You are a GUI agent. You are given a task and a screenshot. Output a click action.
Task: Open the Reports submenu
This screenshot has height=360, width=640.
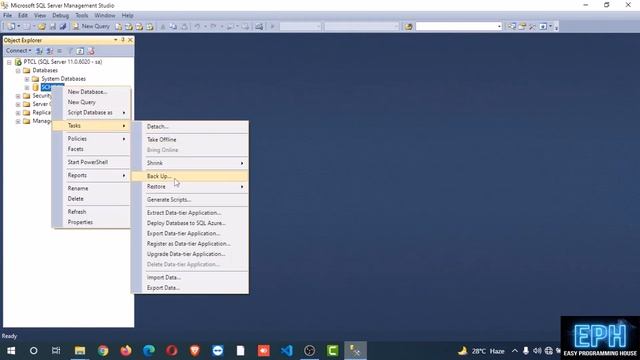click(91, 175)
